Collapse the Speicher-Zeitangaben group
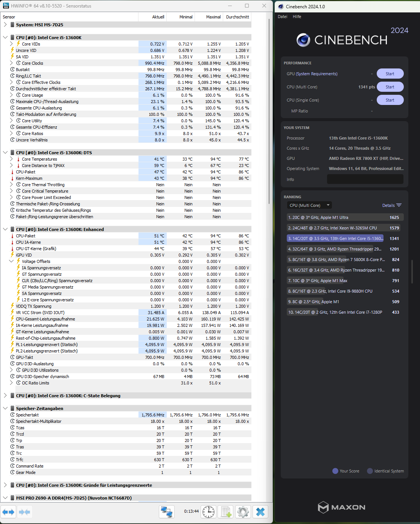 5,408
